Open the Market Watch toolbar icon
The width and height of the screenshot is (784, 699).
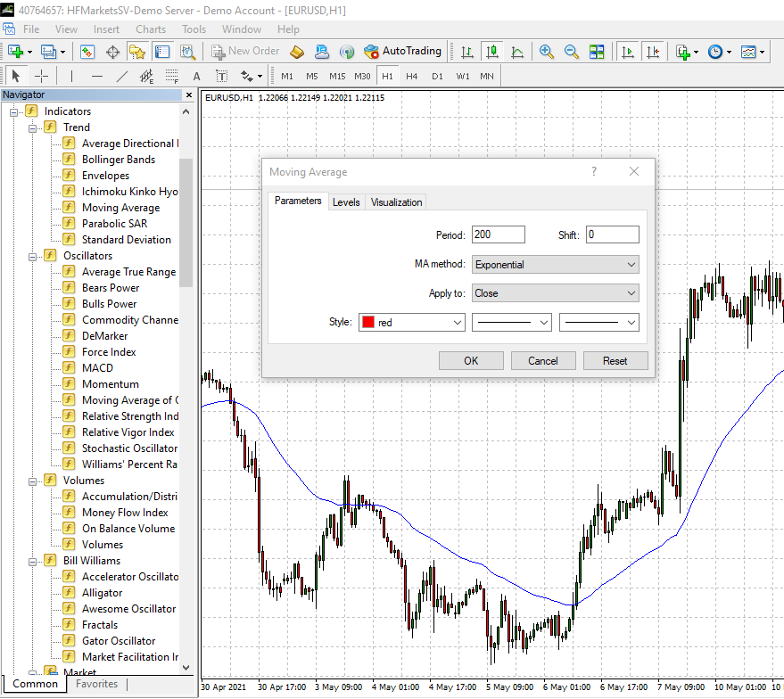point(87,52)
